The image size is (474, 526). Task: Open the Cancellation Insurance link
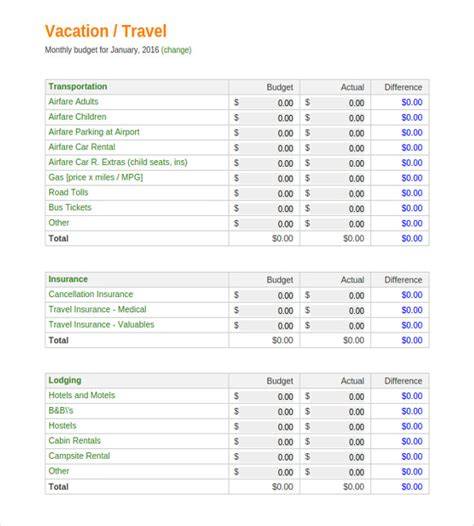[x=91, y=294]
